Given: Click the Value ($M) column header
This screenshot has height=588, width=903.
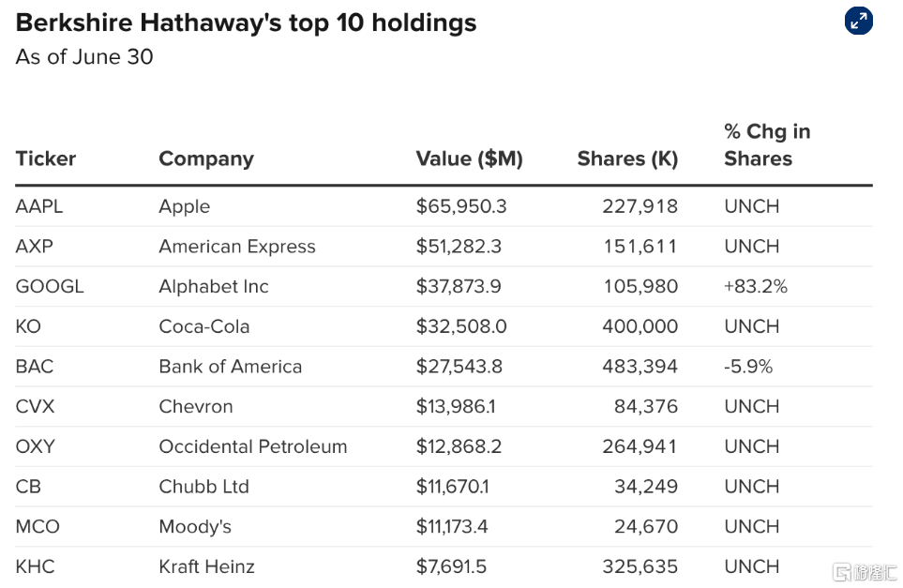Looking at the screenshot, I should (x=470, y=158).
